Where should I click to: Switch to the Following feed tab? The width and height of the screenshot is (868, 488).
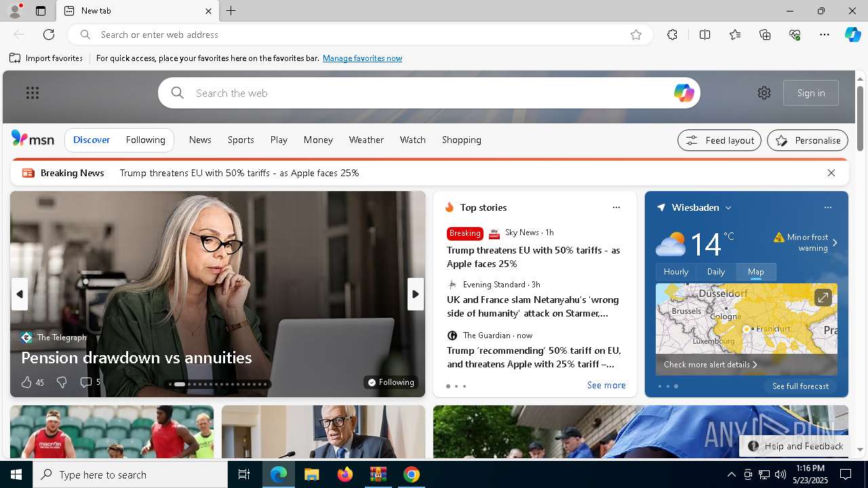click(x=145, y=140)
